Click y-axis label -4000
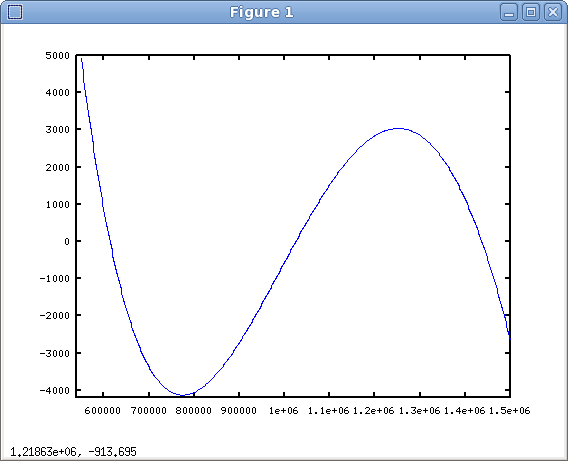The image size is (568, 461). click(55, 391)
